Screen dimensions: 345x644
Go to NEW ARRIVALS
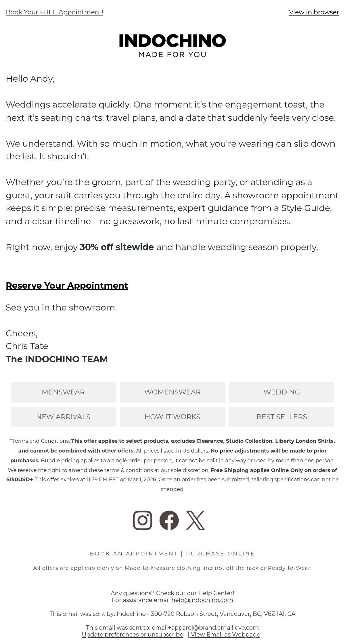pos(63,417)
